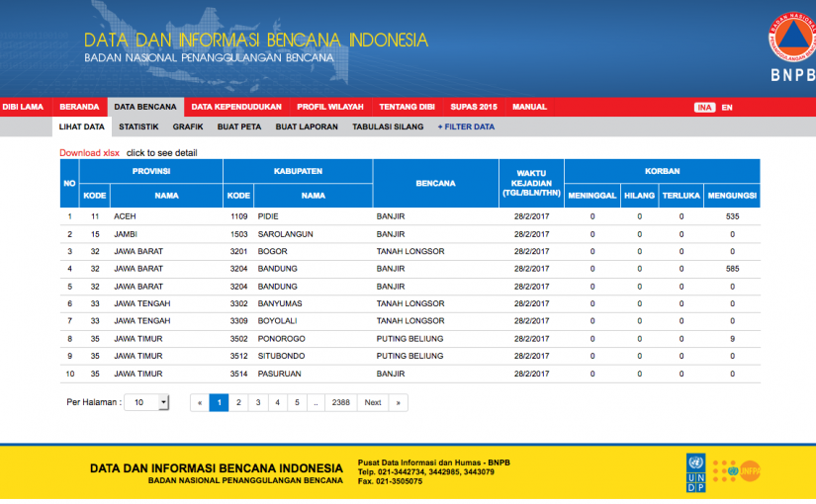816x504 pixels.
Task: Go to page 3 in pagination
Action: tap(258, 402)
